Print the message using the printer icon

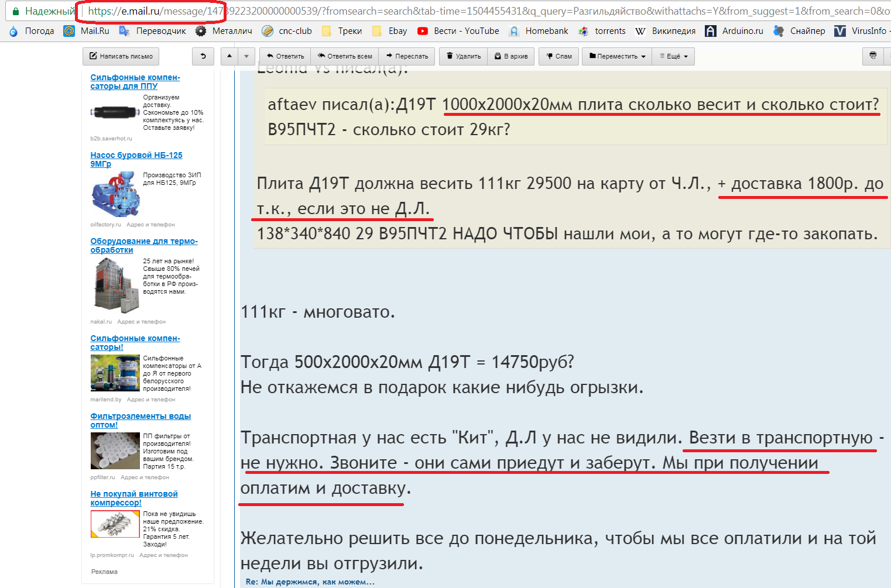pos(873,56)
